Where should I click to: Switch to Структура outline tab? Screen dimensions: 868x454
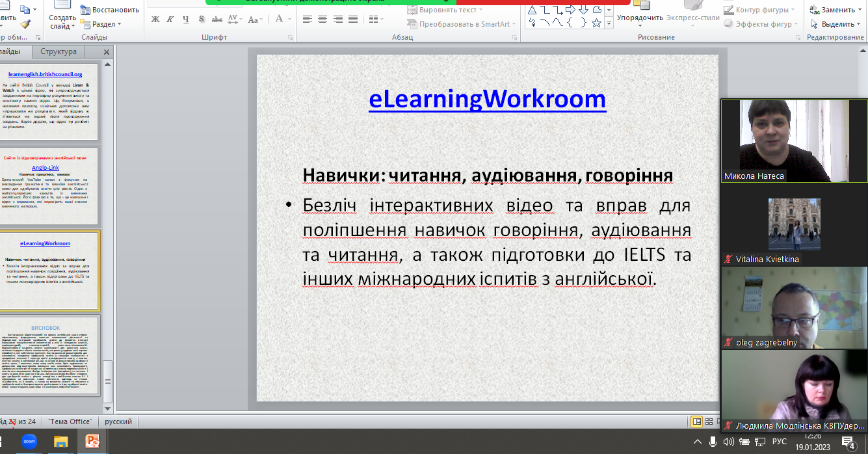tap(59, 51)
